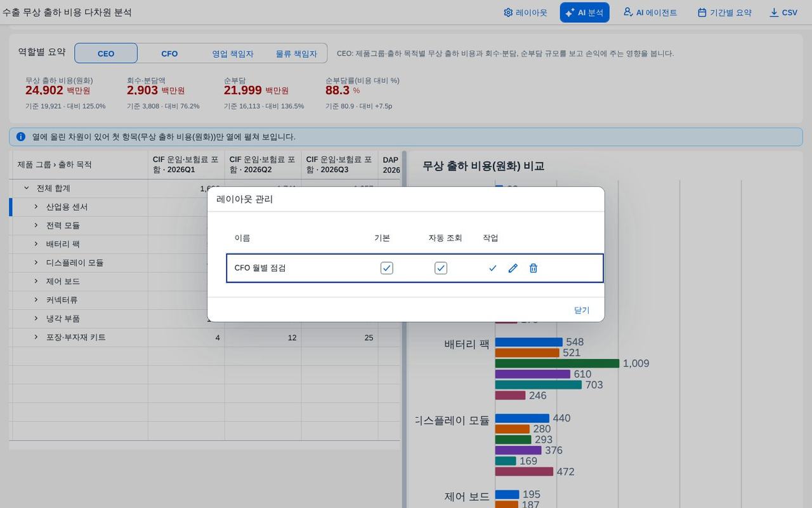Expand the 디스플레이 모듈 row
This screenshot has width=812, height=508.
point(36,262)
